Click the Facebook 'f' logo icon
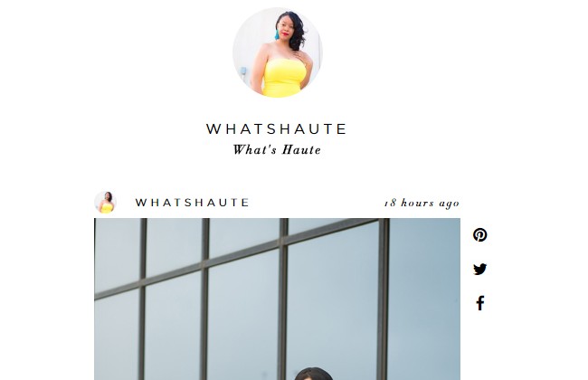The image size is (588, 380). (480, 303)
